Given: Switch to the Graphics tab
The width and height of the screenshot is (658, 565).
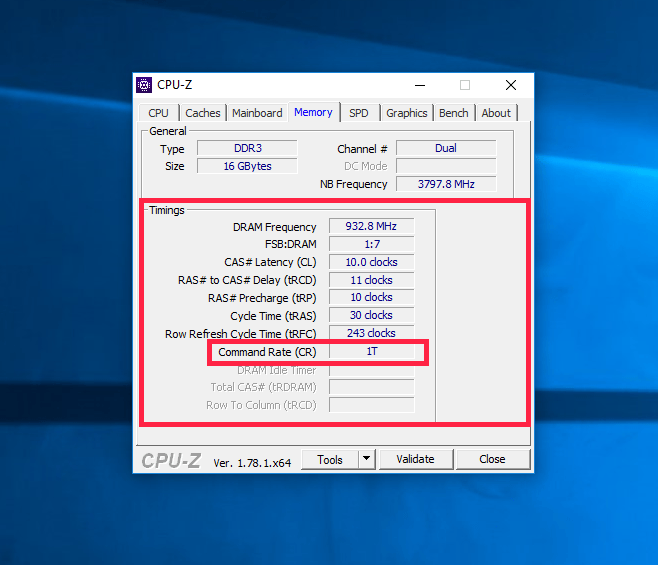Looking at the screenshot, I should tap(407, 113).
